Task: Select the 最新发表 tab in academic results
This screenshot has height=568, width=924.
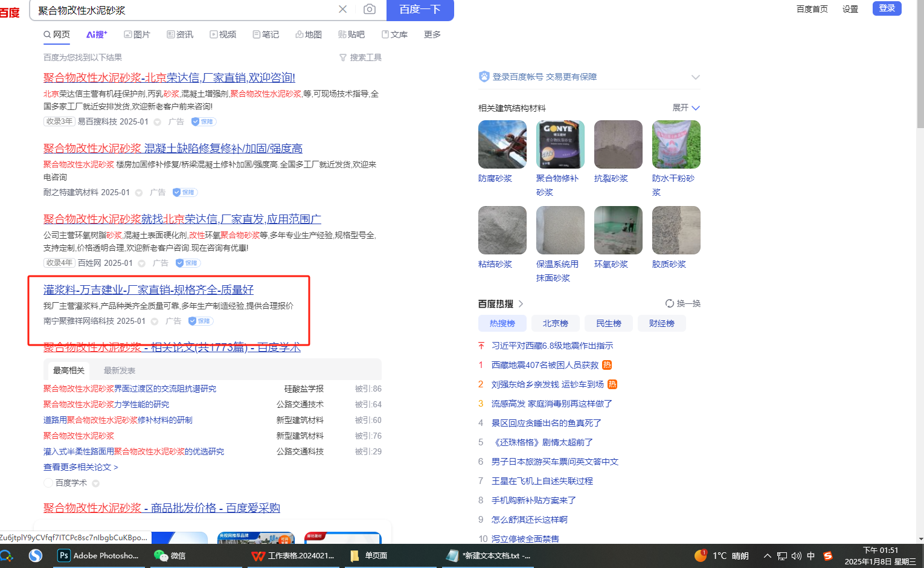Action: (x=120, y=370)
